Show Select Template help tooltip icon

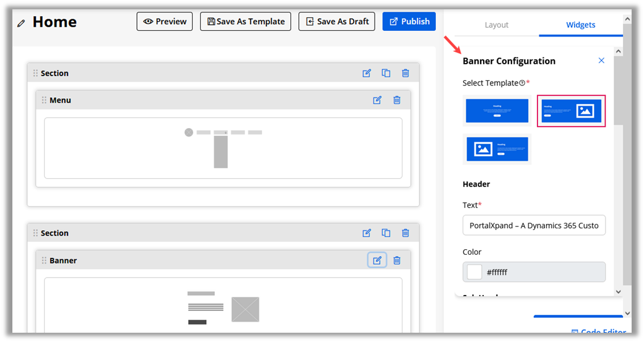pyautogui.click(x=522, y=83)
